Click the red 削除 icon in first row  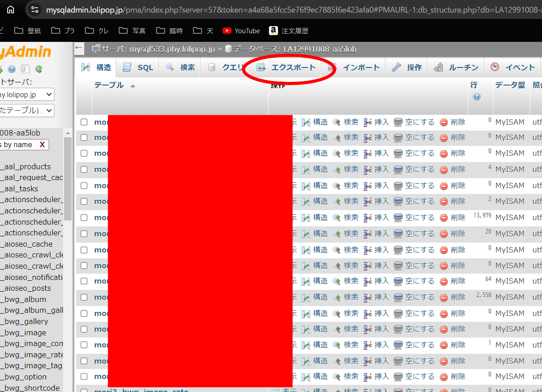(x=444, y=122)
